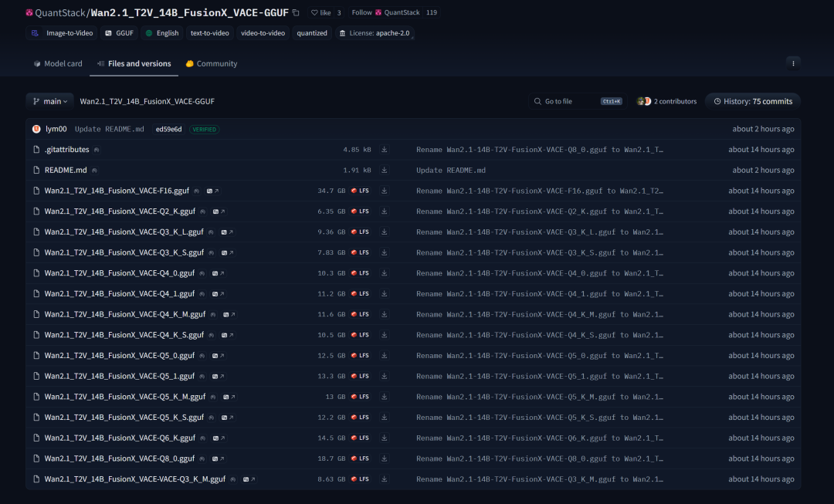Download the Q6_K.gguf file
Image resolution: width=834 pixels, height=504 pixels.
point(384,438)
